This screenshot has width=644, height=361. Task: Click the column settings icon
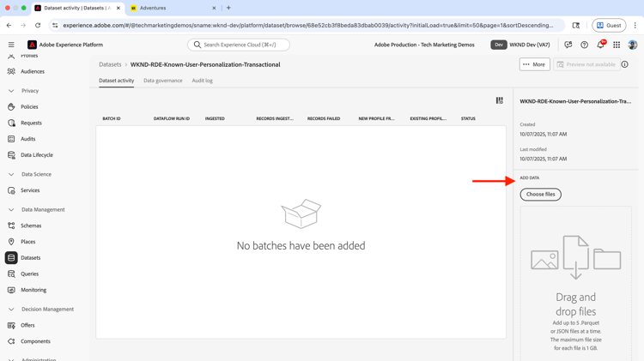[x=500, y=100]
